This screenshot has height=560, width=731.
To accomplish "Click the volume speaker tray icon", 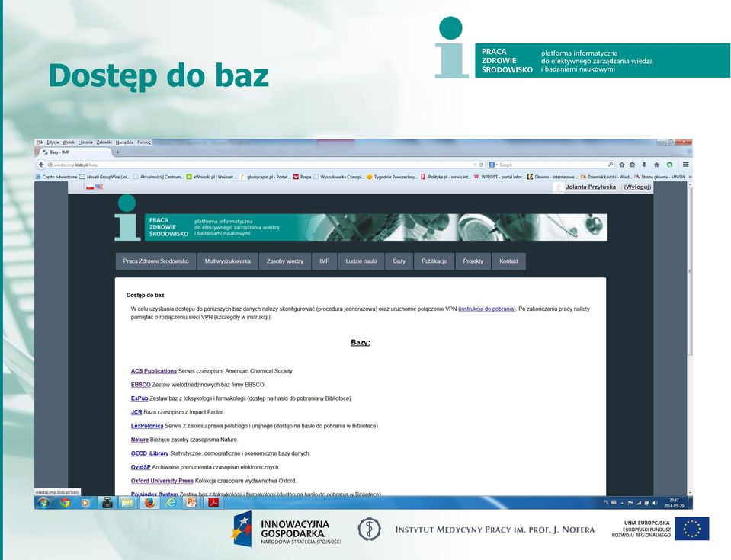I will coord(655,503).
